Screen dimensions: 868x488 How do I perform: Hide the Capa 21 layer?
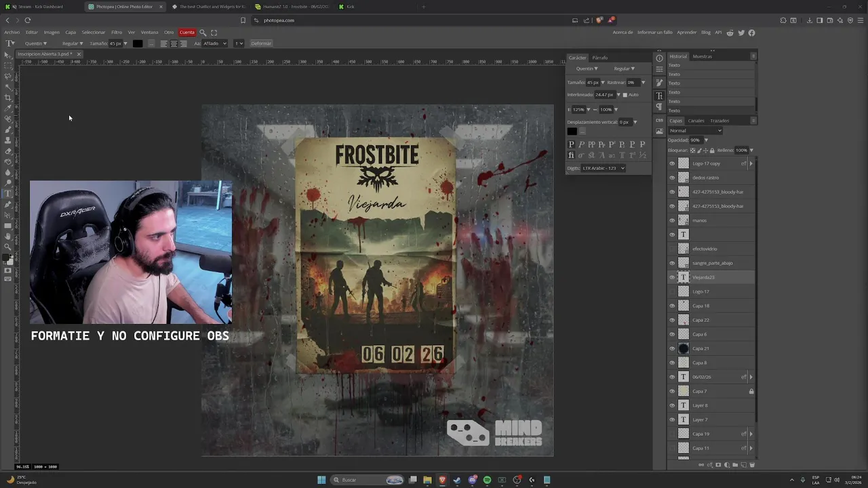click(x=672, y=348)
